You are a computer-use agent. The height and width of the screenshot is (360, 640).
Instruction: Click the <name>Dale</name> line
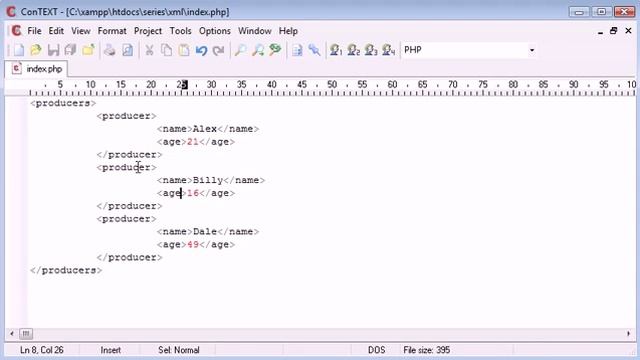(208, 232)
